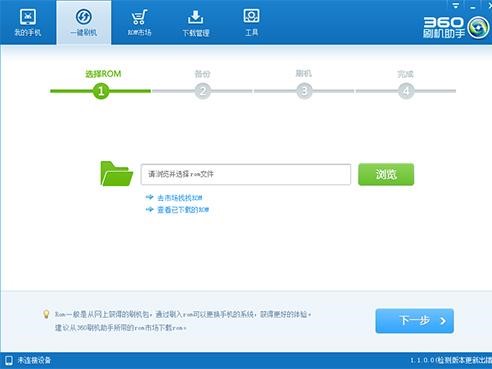The image size is (492, 369).
Task: Click the 360刷机助手 title text
Action: pos(444,28)
